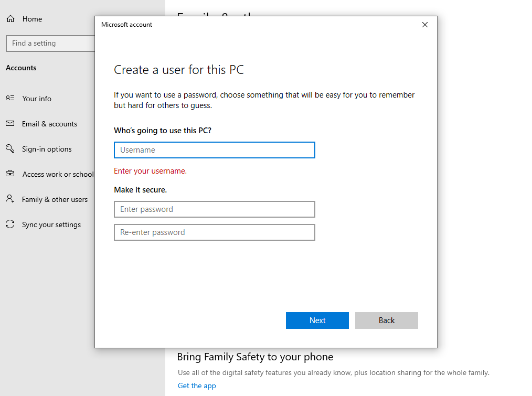532x396 pixels.
Task: Click the 'Who's going to use this PC?' label
Action: click(163, 131)
